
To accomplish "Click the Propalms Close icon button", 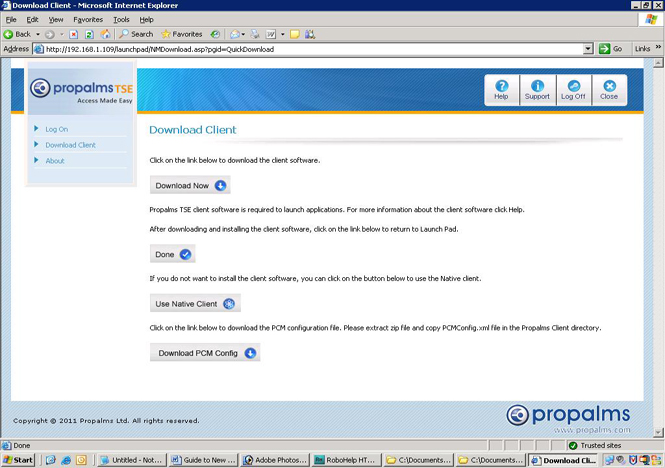I will [609, 90].
